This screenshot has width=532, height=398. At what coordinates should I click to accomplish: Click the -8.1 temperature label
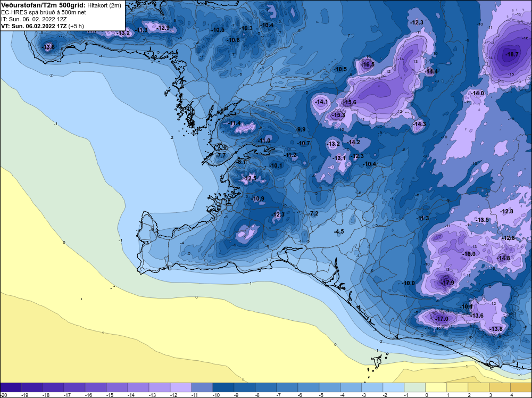click(x=240, y=162)
